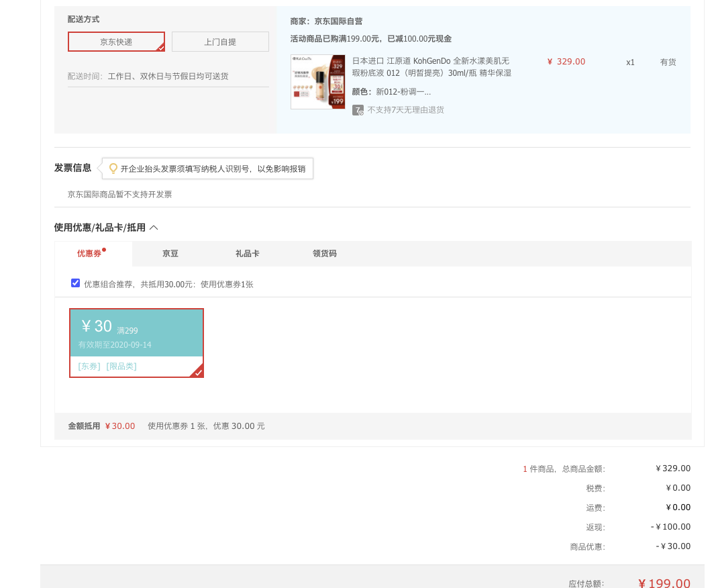This screenshot has width=716, height=588.
Task: Click 运费 ¥0.00 value
Action: 678,507
